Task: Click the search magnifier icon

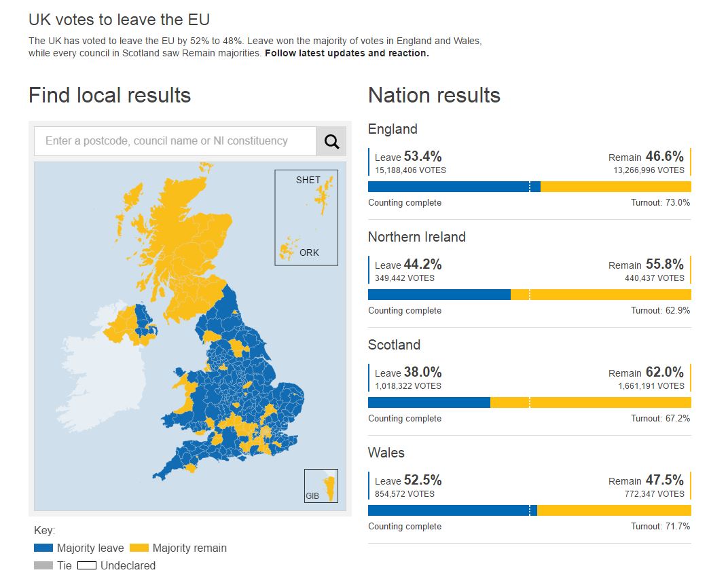Action: pos(331,141)
